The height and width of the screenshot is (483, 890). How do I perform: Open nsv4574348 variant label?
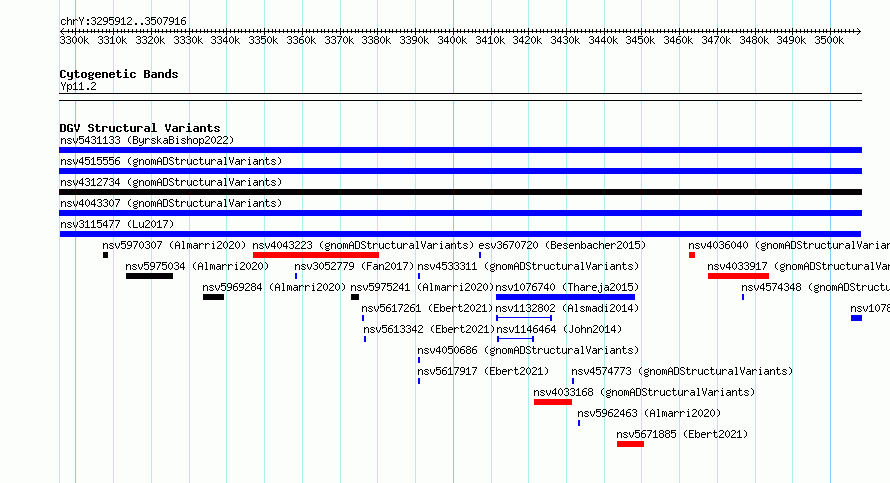tap(816, 287)
